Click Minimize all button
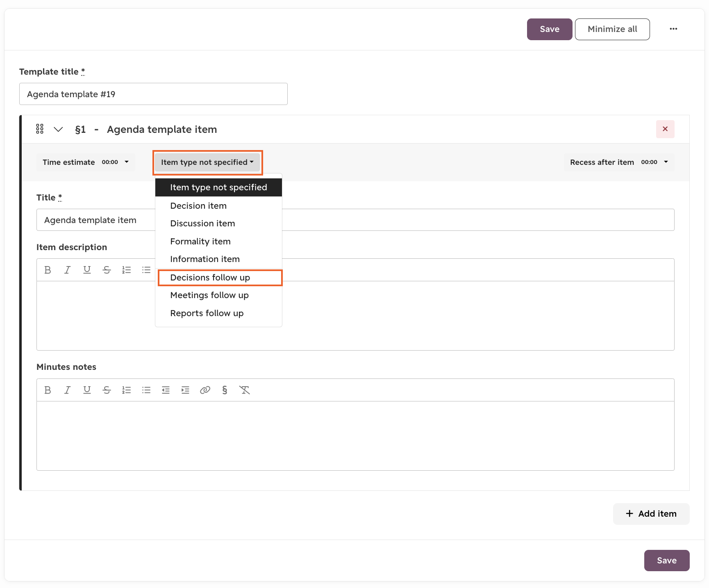This screenshot has width=709, height=588. (612, 29)
